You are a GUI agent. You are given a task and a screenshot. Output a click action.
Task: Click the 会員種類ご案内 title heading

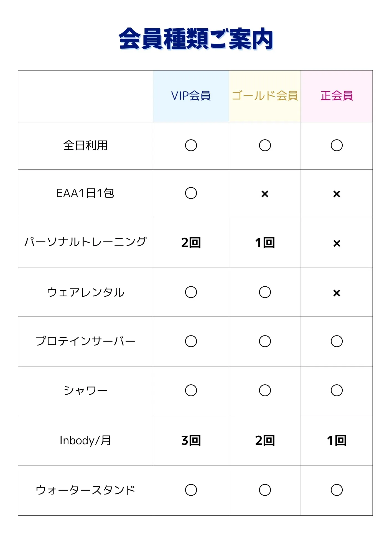coord(196,39)
